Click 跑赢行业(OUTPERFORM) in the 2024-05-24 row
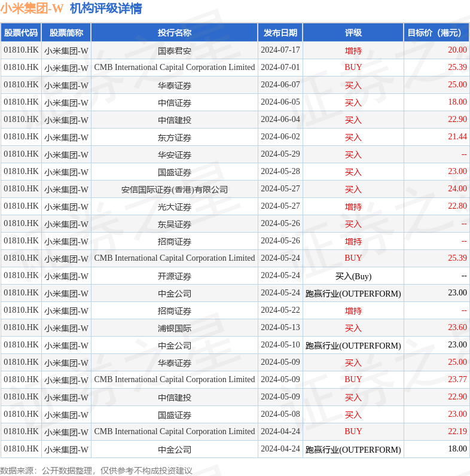 (353, 293)
